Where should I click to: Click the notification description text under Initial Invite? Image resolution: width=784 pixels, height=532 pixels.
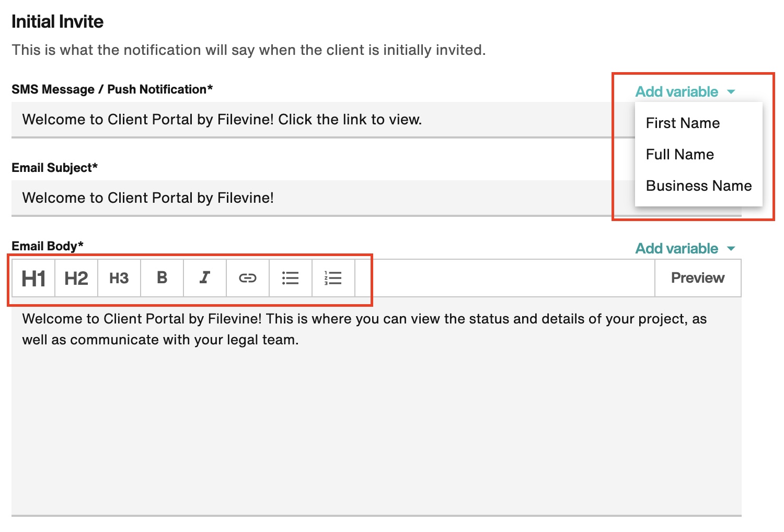coord(249,50)
